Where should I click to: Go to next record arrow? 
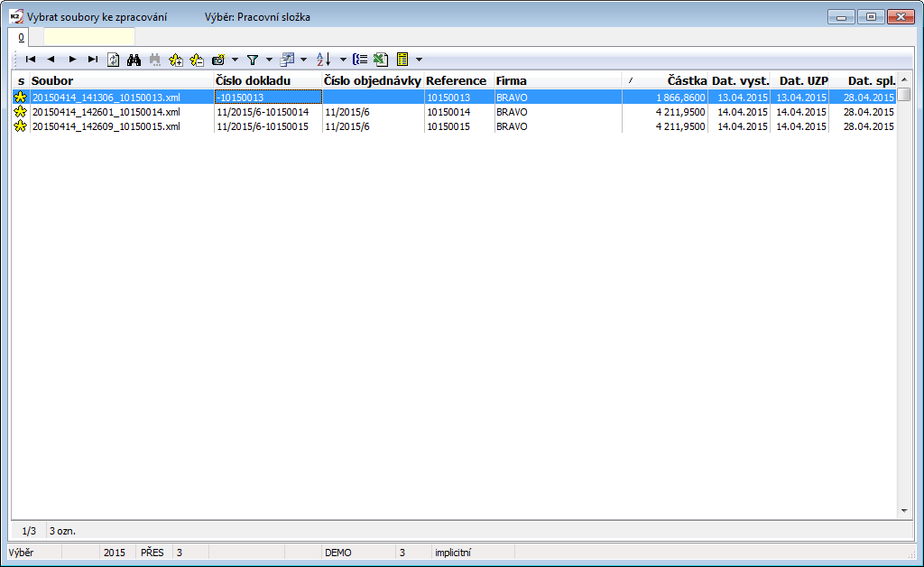72,60
